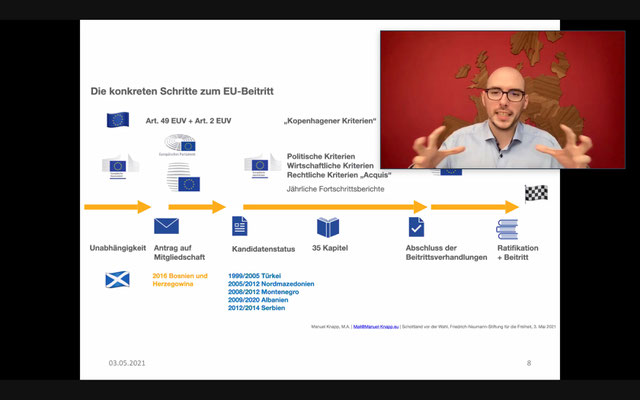640x400 pixels.
Task: Click the last orange arrow toward finish flag
Action: tap(475, 207)
